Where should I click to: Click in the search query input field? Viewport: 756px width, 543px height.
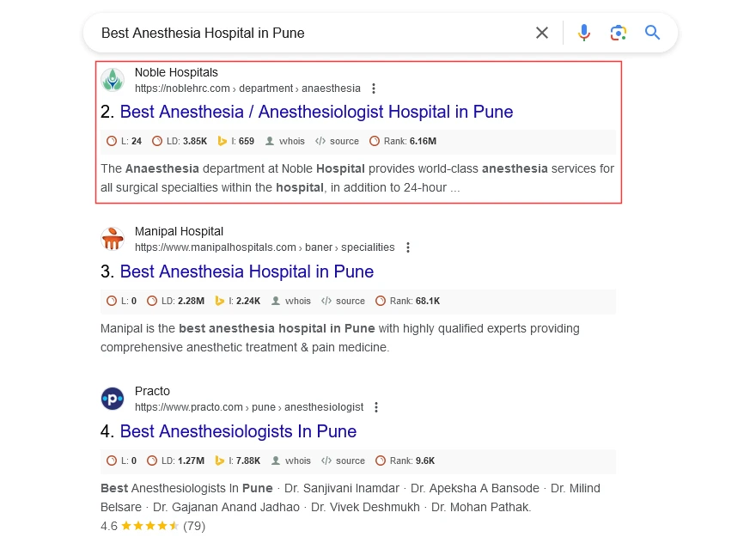[x=309, y=34]
